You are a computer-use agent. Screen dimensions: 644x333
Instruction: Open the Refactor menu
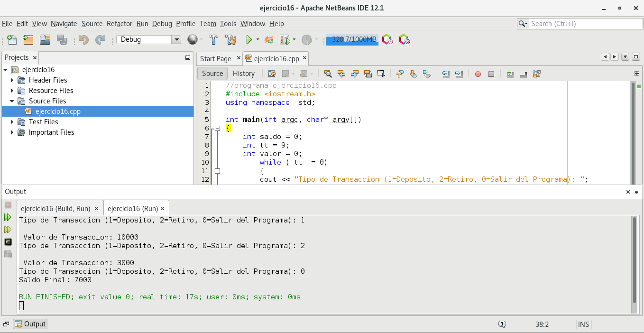click(x=120, y=24)
